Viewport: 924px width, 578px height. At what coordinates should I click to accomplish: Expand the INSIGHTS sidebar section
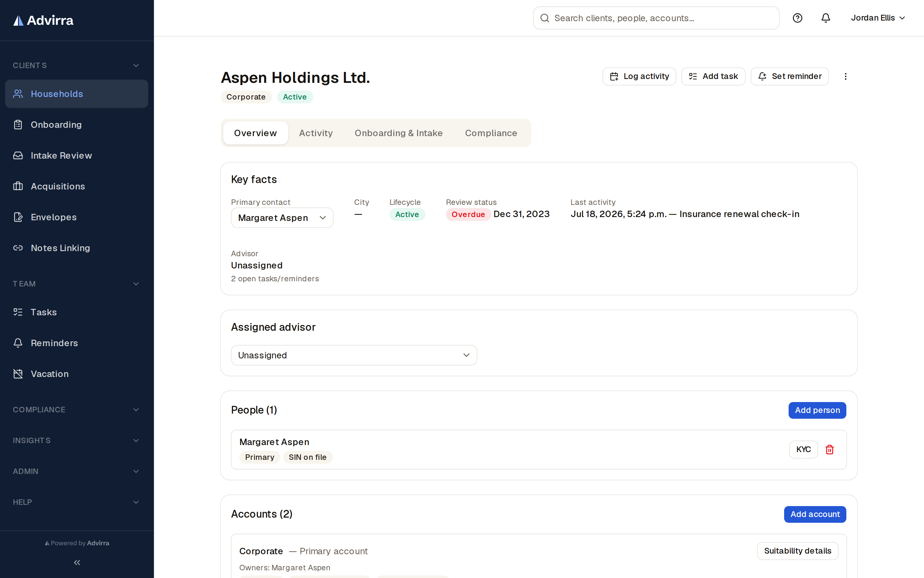[x=77, y=440]
